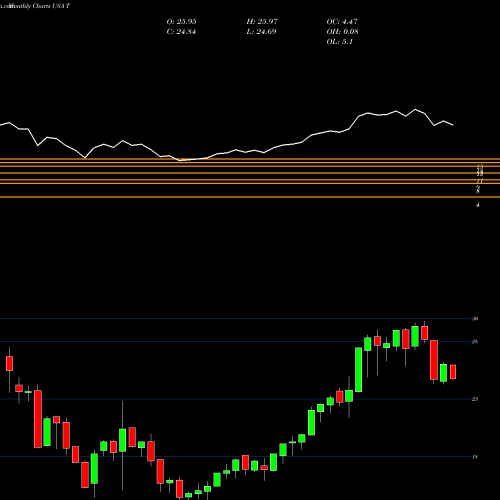
Task: Click the high value 'H: 25.97'
Action: [262, 22]
